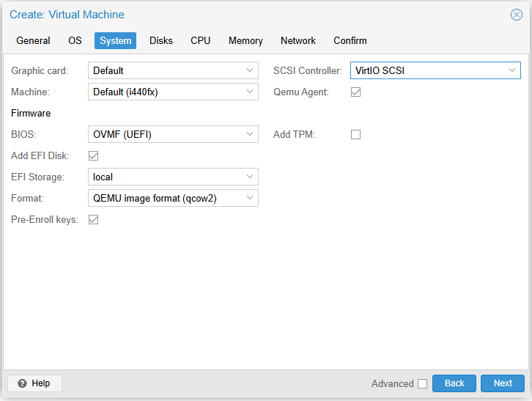The height and width of the screenshot is (401, 532).
Task: Switch to the Disks tab
Action: tap(161, 41)
